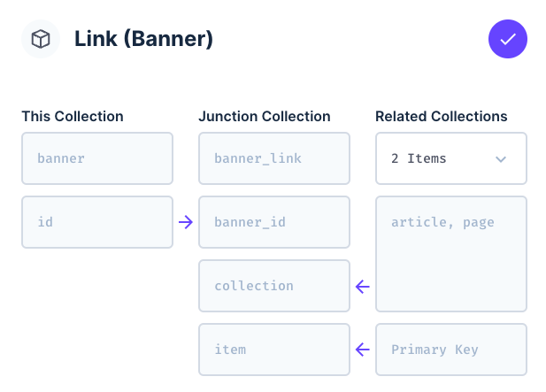
Task: Click the article, page related collections box
Action: pyautogui.click(x=451, y=254)
